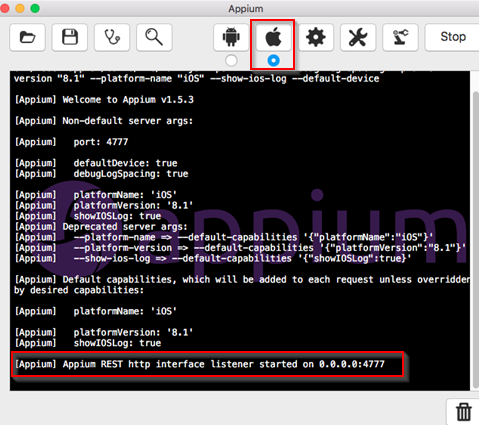481x425 pixels.
Task: Select the iOS platform radio button
Action: click(273, 61)
